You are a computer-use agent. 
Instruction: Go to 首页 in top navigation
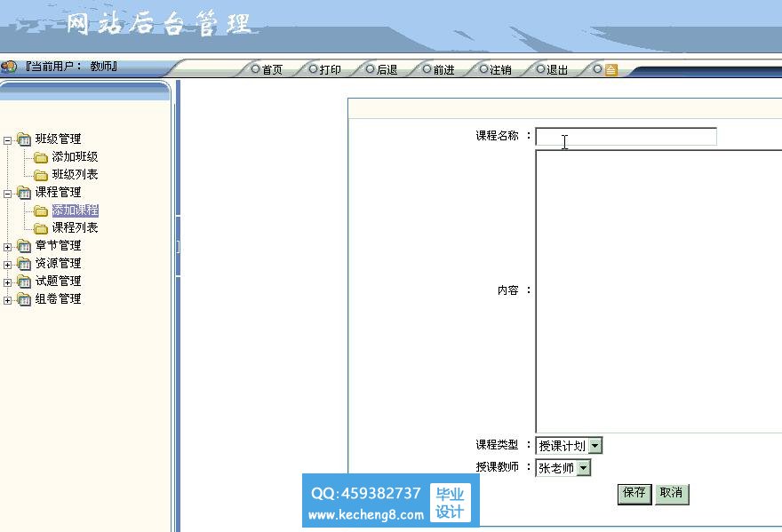[x=272, y=70]
